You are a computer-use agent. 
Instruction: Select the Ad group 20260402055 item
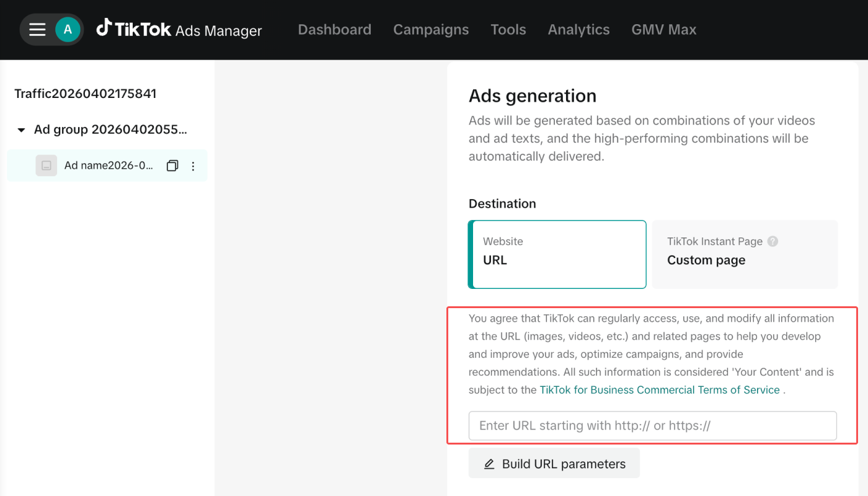110,130
